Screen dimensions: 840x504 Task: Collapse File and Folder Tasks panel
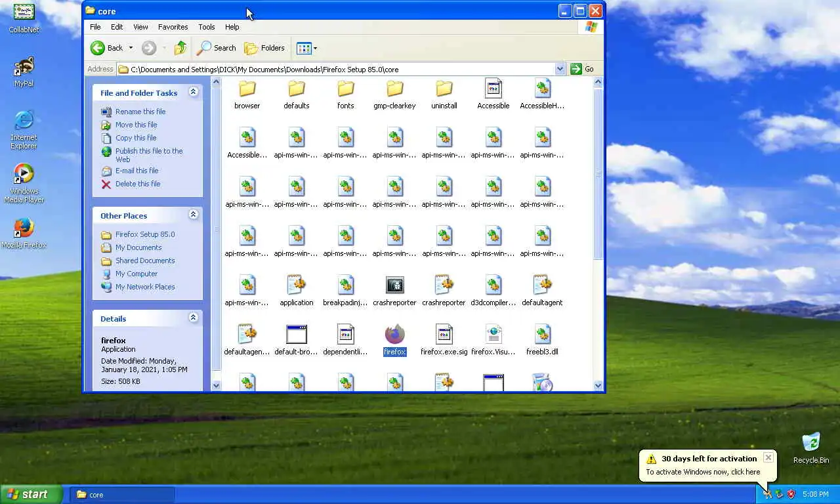(x=193, y=92)
